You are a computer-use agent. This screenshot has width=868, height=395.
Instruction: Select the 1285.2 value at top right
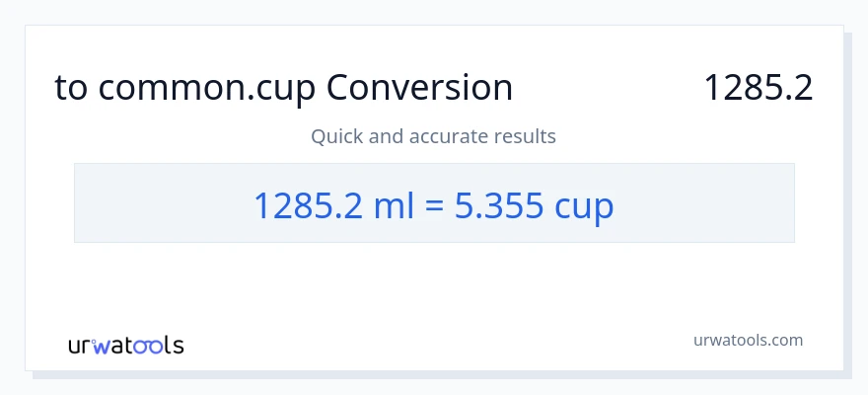[x=758, y=88]
